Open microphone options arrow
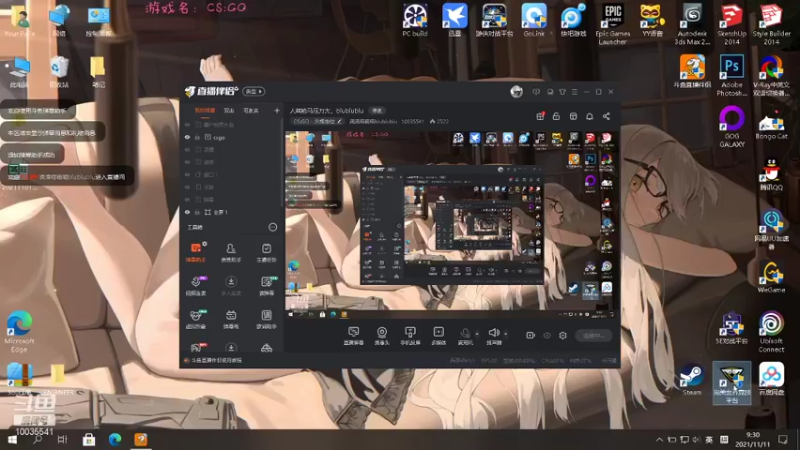800x450 pixels. point(477,334)
